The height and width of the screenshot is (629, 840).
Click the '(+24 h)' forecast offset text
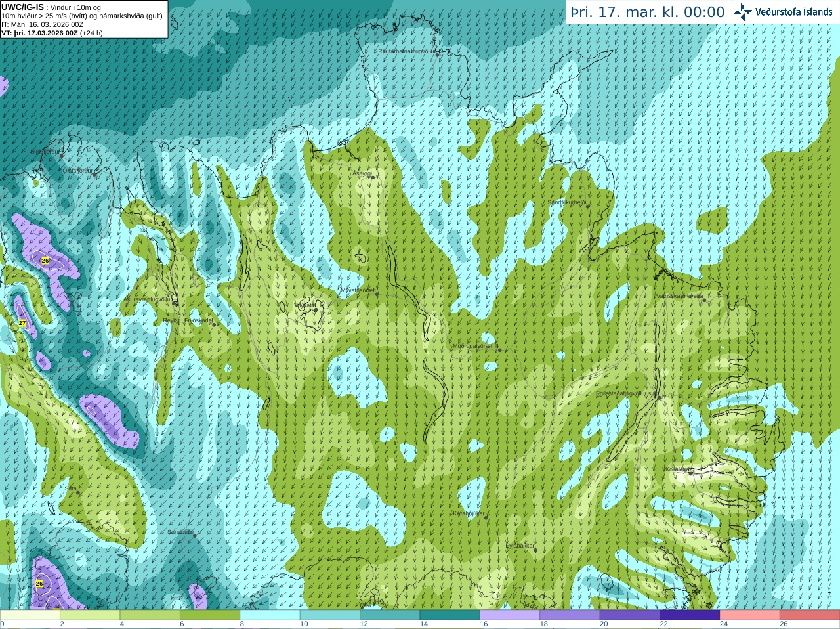pyautogui.click(x=91, y=33)
